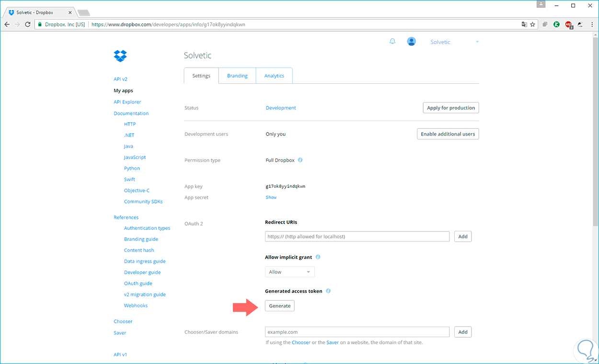This screenshot has height=364, width=599.
Task: Open the Allow implicit grant dropdown
Action: tap(290, 272)
